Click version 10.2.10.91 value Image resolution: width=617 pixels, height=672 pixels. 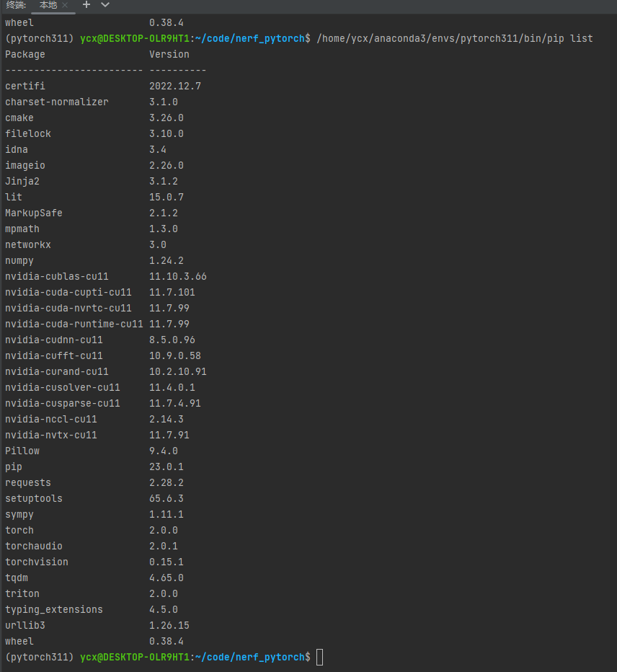(178, 371)
